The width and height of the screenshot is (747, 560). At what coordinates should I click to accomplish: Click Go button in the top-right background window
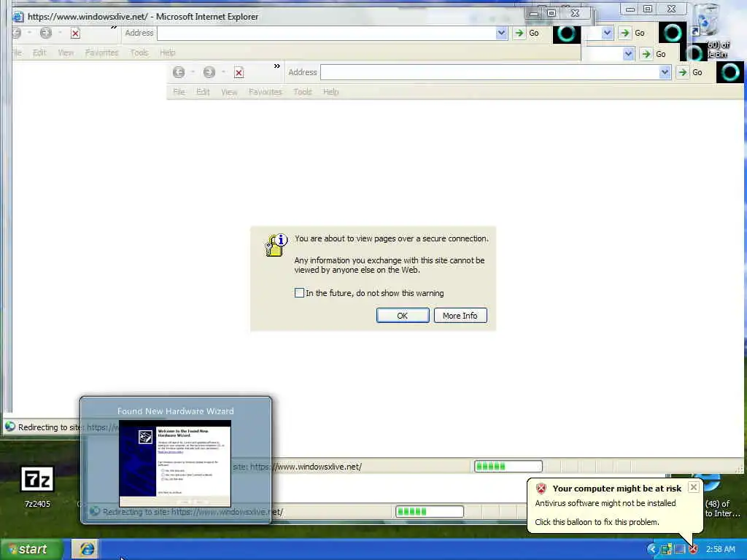click(632, 33)
